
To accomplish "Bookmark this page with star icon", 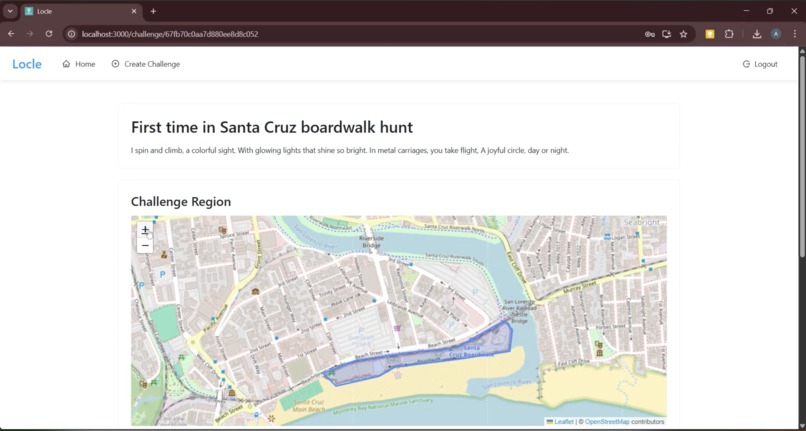I will (683, 34).
